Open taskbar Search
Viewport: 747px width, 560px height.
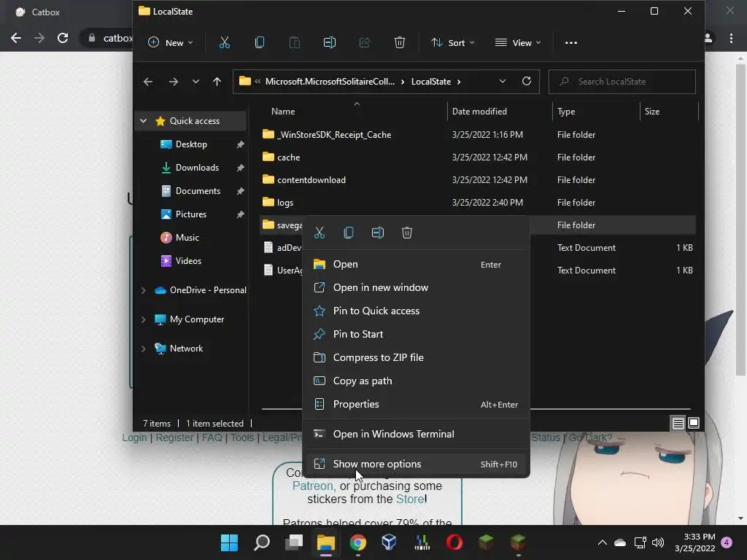[x=262, y=542]
